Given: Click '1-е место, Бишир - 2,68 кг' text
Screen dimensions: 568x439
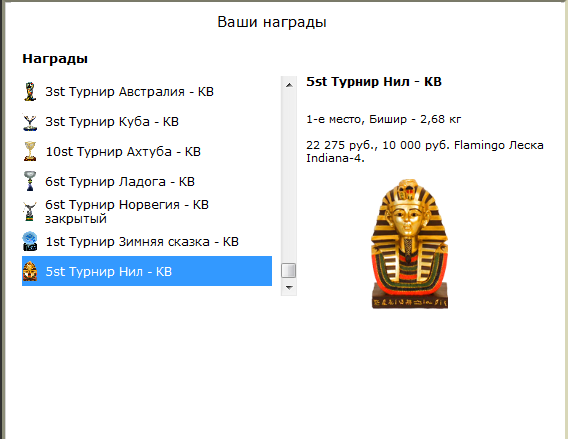Looking at the screenshot, I should pos(384,119).
